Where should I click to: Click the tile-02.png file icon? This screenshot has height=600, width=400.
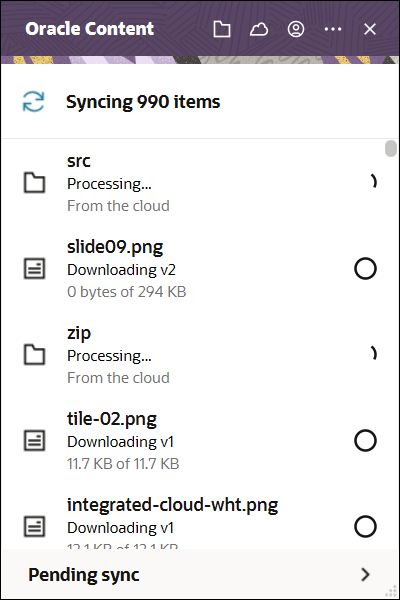[34, 440]
